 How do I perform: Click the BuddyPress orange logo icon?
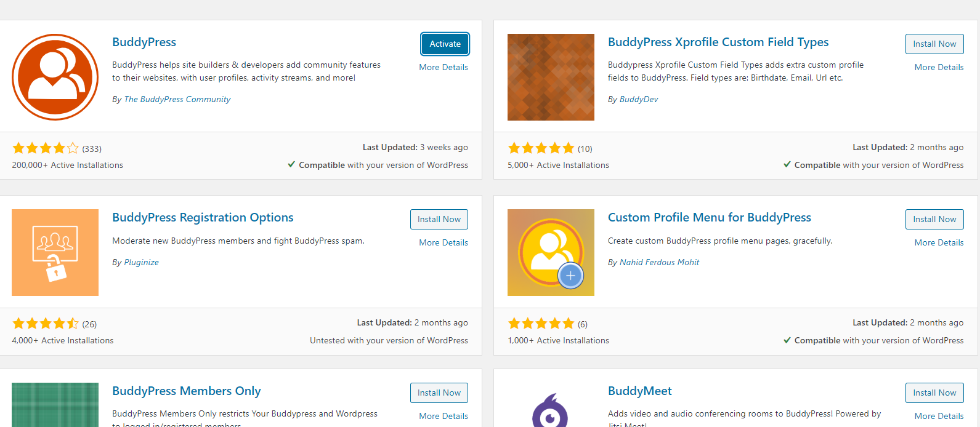(x=55, y=77)
